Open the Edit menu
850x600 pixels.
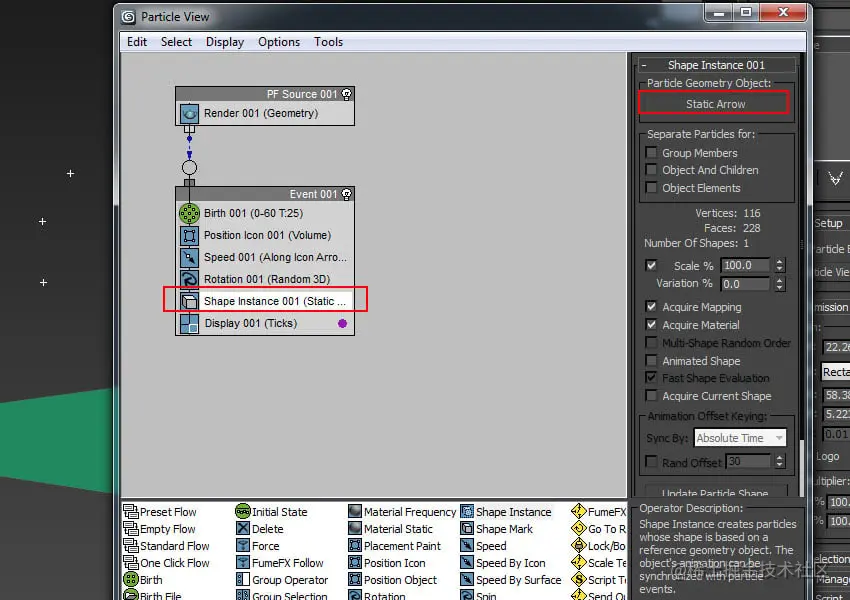click(137, 42)
